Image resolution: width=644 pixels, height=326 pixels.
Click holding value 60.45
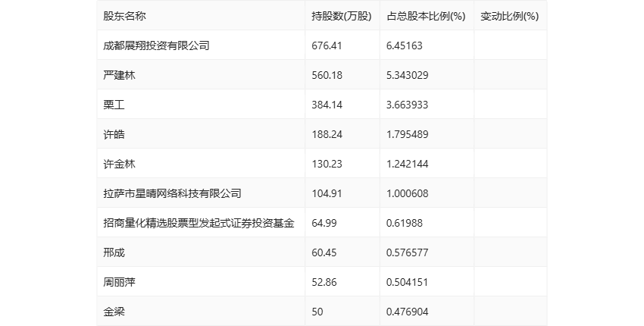[x=324, y=252]
